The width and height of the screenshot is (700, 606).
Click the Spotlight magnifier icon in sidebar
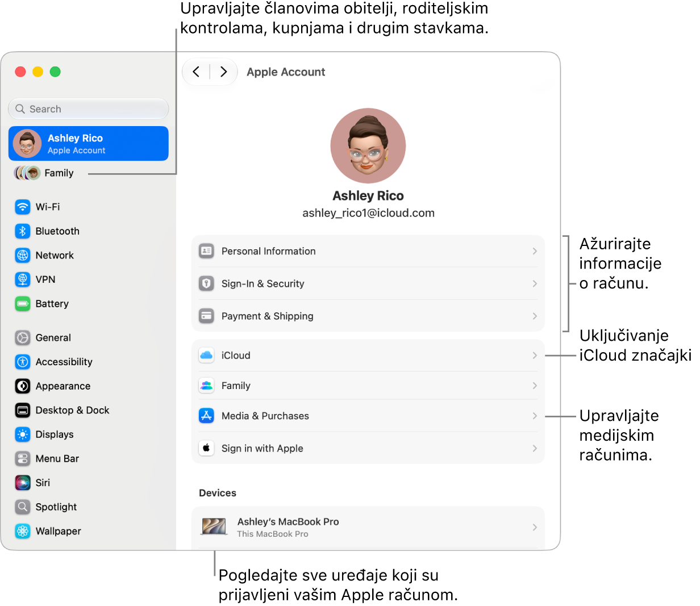click(23, 507)
